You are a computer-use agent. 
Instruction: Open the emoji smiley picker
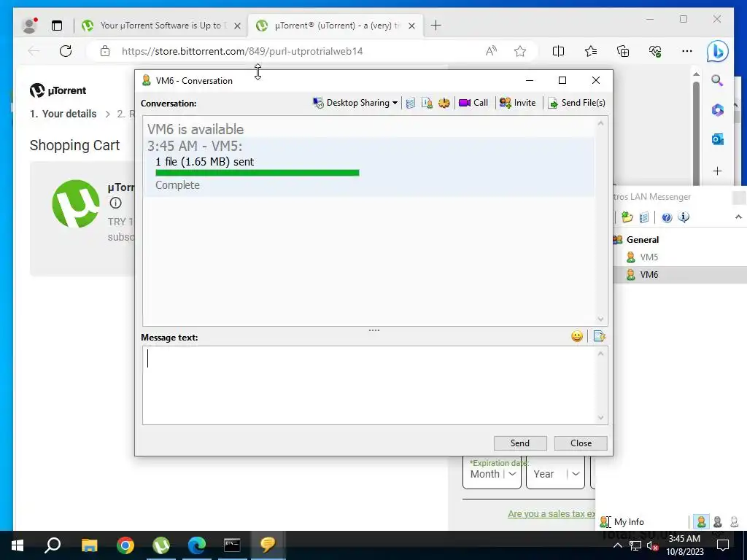[x=577, y=337]
